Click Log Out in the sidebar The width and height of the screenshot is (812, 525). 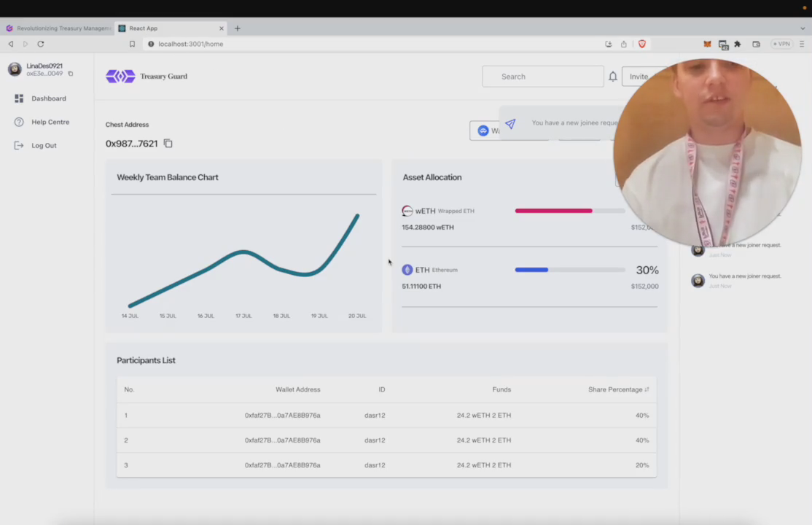point(35,146)
